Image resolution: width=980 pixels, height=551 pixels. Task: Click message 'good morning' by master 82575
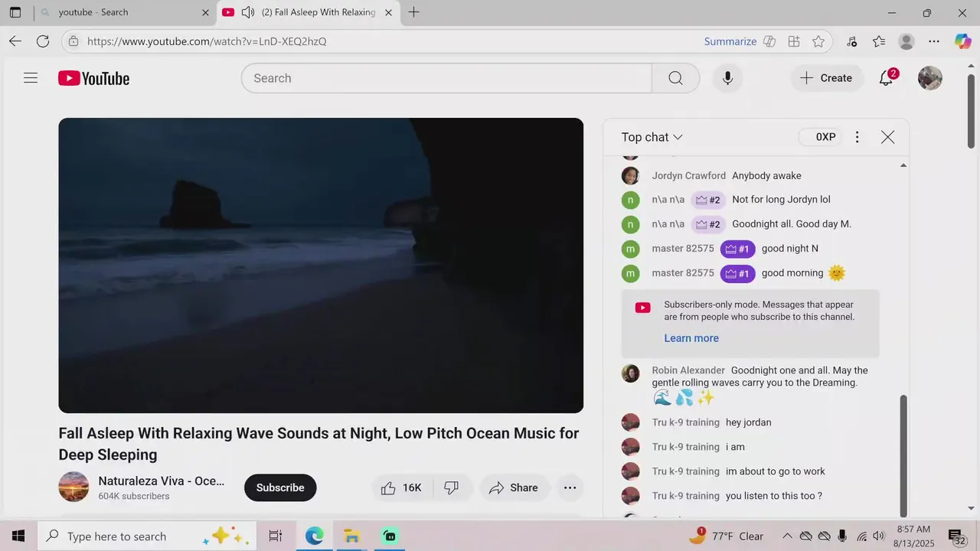point(792,273)
